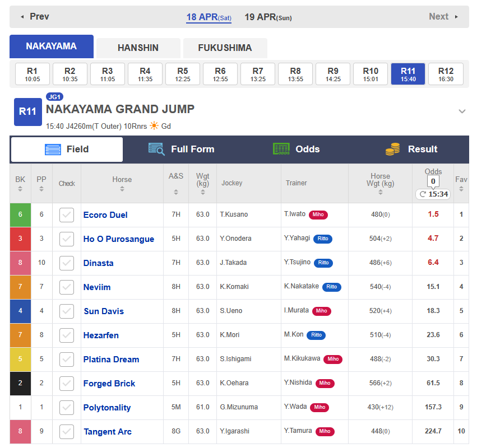Select the NAKAYAMA racecourse tab
The width and height of the screenshot is (477, 448).
(x=52, y=46)
